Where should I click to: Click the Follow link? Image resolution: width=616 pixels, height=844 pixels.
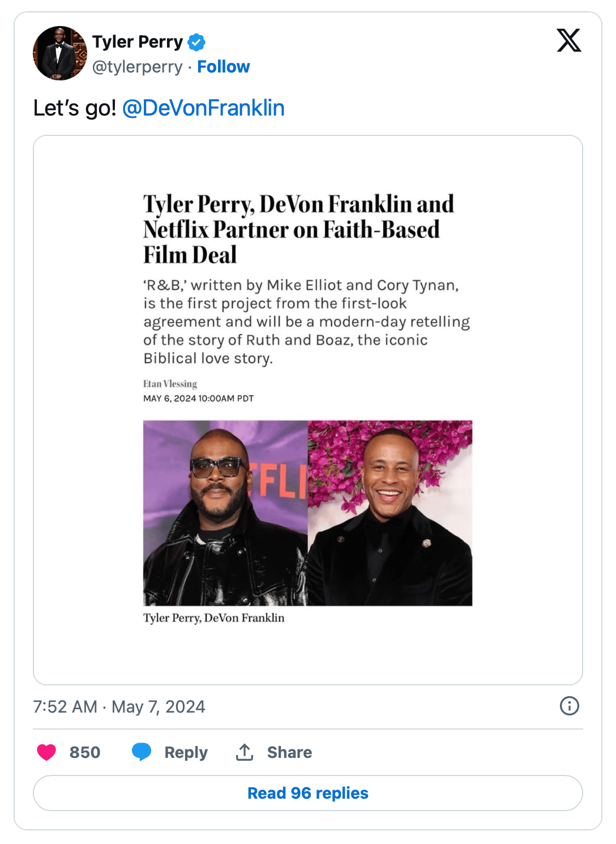tap(223, 67)
